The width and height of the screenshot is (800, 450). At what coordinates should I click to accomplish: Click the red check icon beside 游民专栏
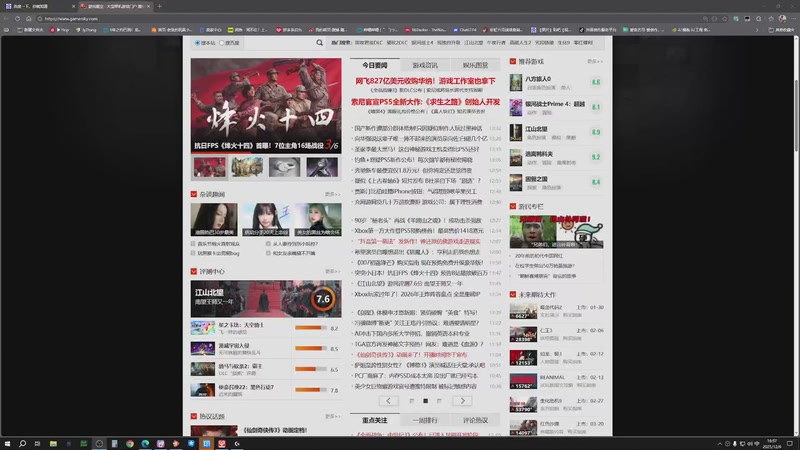point(513,206)
